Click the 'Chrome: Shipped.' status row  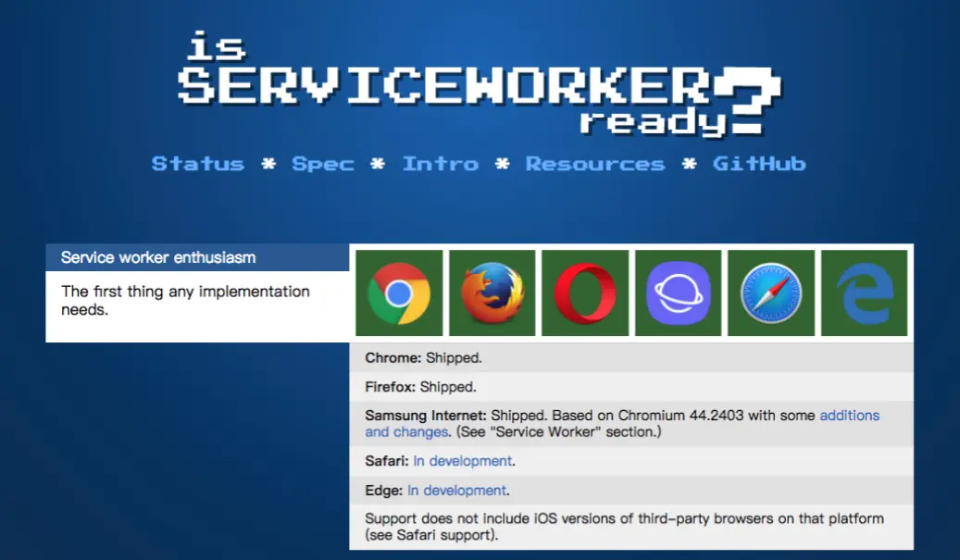click(631, 358)
